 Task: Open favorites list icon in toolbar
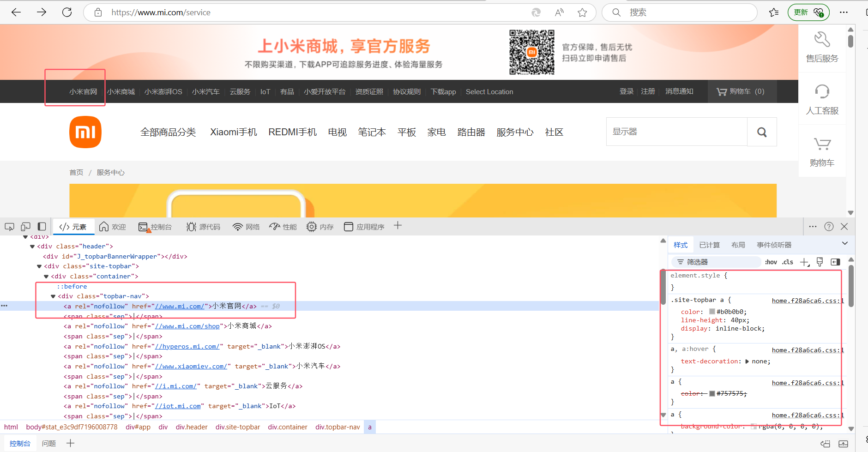tap(774, 12)
